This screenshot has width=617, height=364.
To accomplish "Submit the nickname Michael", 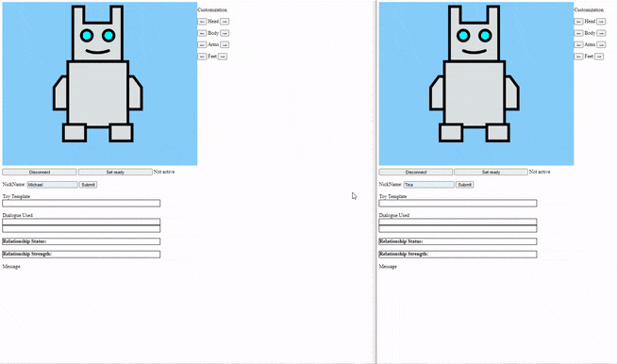I will (88, 185).
